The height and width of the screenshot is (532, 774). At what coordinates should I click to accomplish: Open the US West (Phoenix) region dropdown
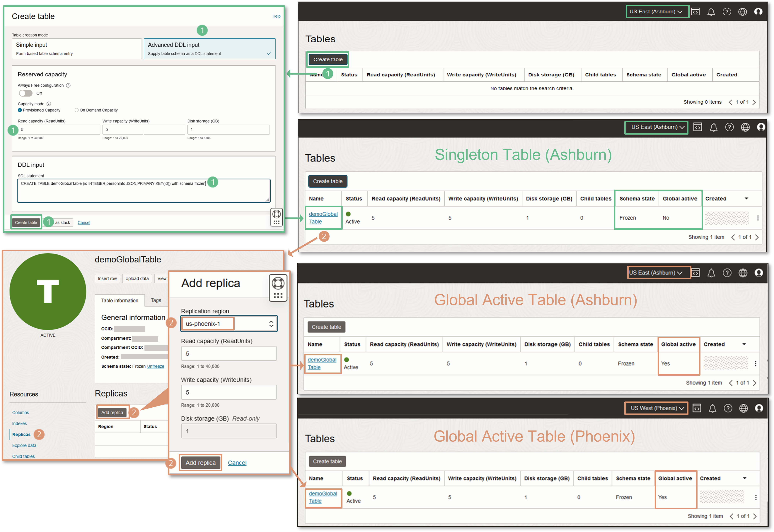coord(656,408)
